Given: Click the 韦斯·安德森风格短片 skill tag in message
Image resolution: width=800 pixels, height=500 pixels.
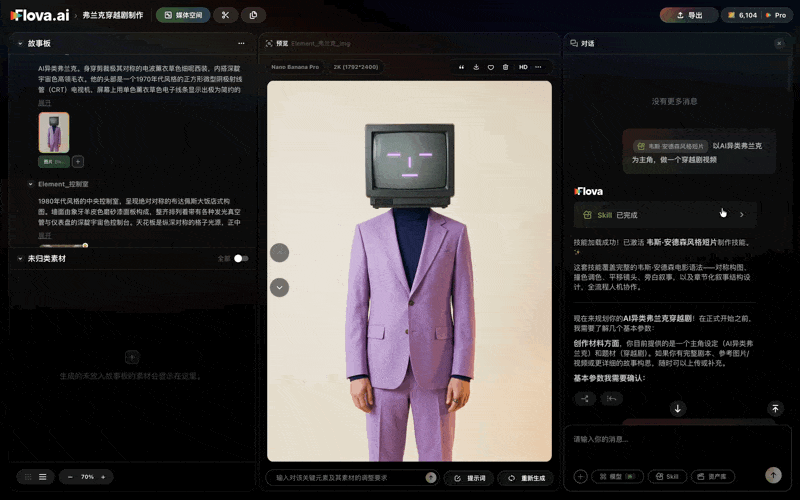Looking at the screenshot, I should pos(670,146).
